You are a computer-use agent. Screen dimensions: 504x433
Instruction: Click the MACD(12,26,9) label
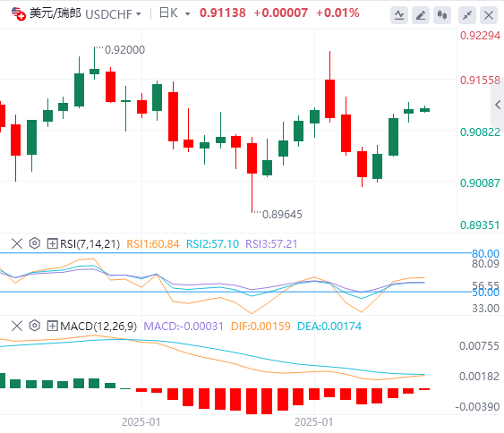click(98, 327)
